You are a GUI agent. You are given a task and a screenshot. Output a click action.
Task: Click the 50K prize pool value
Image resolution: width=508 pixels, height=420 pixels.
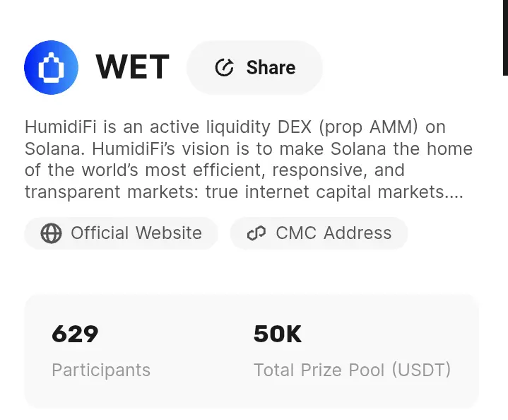278,334
